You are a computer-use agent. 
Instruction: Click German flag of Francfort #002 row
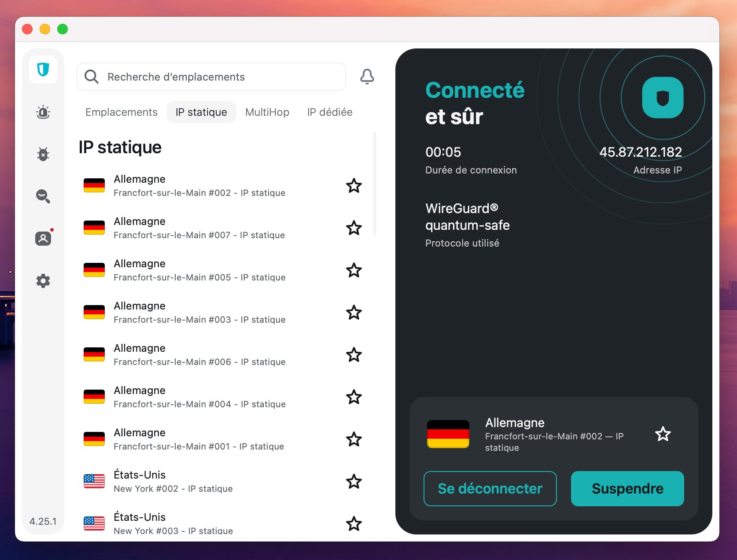tap(94, 185)
